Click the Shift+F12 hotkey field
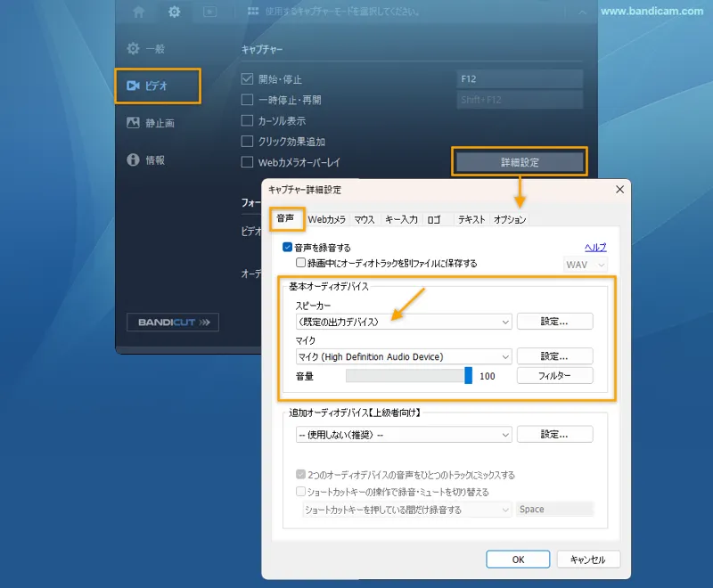Screen dimensions: 713x588 coord(520,100)
